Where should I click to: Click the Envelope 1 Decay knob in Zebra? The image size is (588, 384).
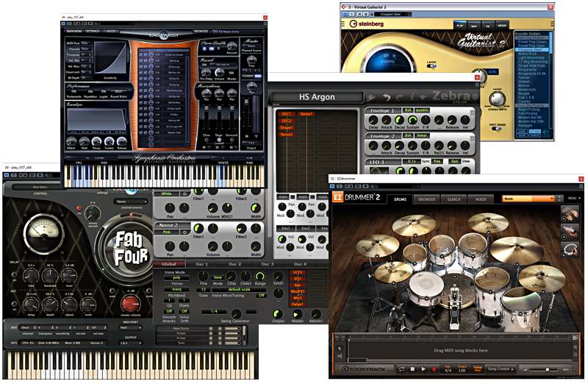click(x=399, y=120)
